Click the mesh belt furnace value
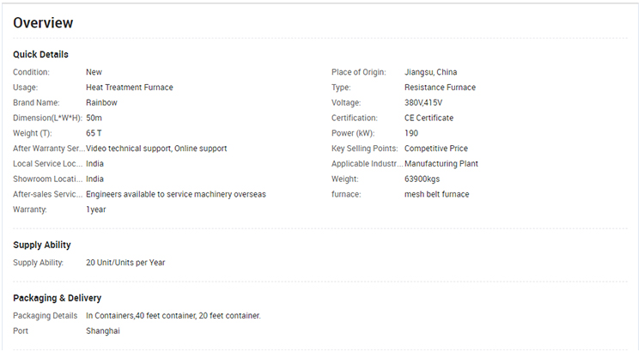This screenshot has height=352, width=644. pos(438,194)
